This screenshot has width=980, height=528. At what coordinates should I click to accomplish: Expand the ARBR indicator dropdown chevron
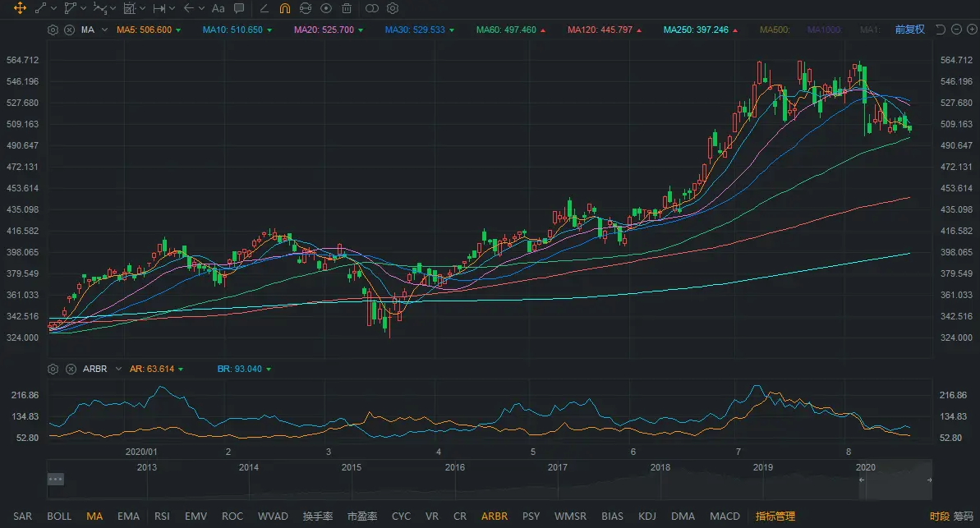118,370
